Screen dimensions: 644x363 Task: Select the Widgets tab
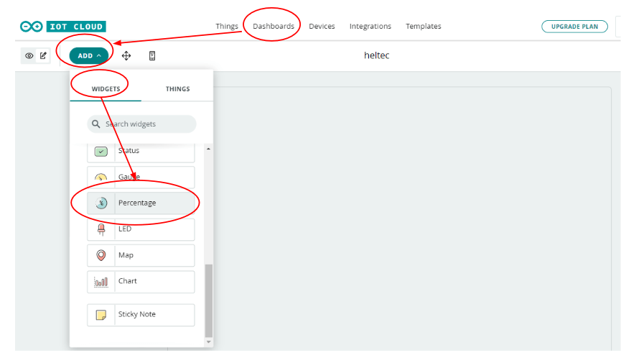pos(106,89)
